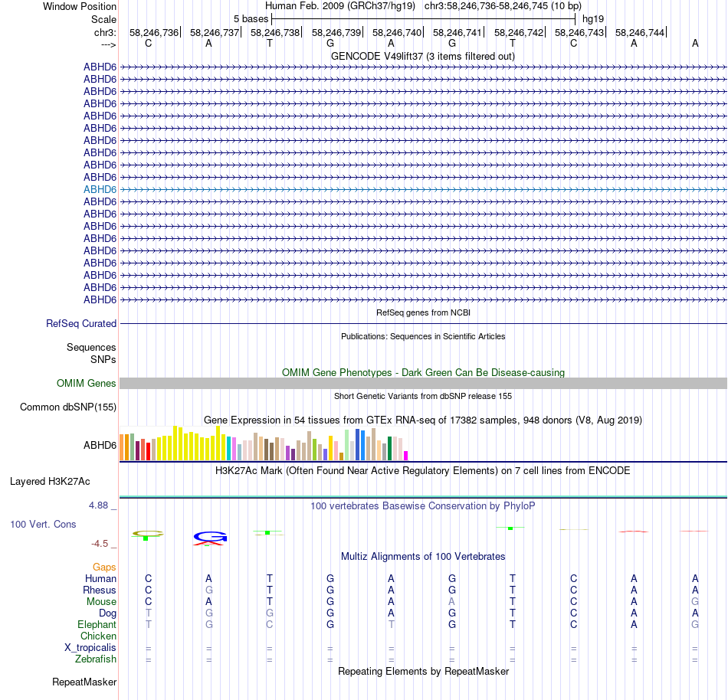Screen dimensions: 728x700
Task: Select the Chicken alignment row label
Action: point(98,636)
